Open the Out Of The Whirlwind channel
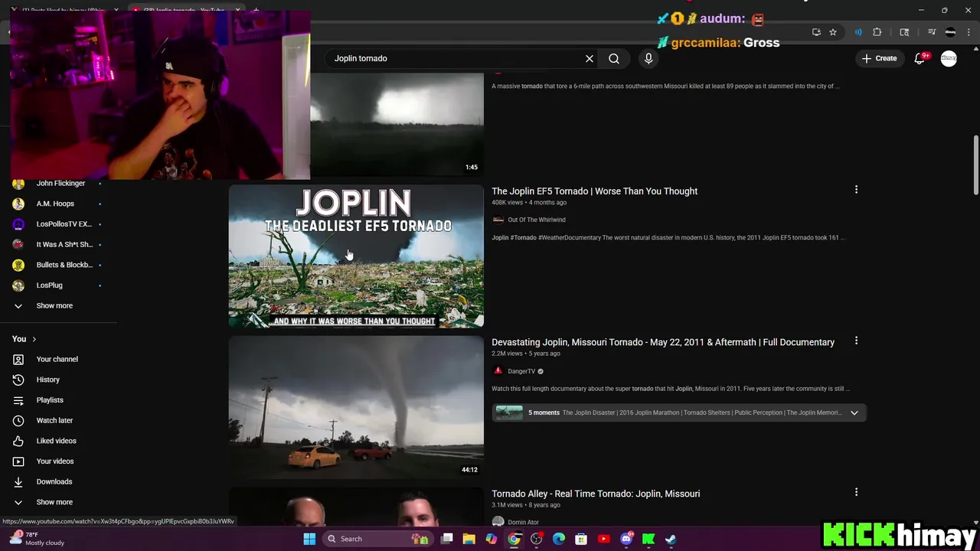980x551 pixels. tap(536, 220)
